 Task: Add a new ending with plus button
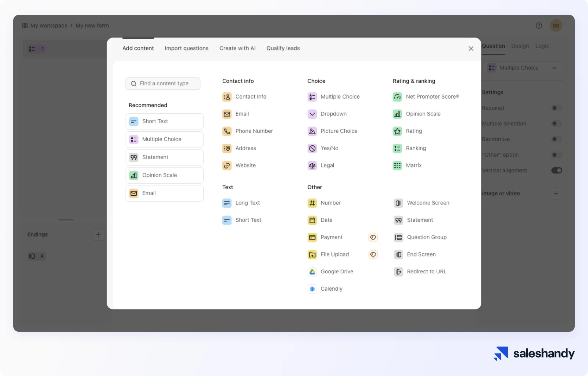[98, 234]
